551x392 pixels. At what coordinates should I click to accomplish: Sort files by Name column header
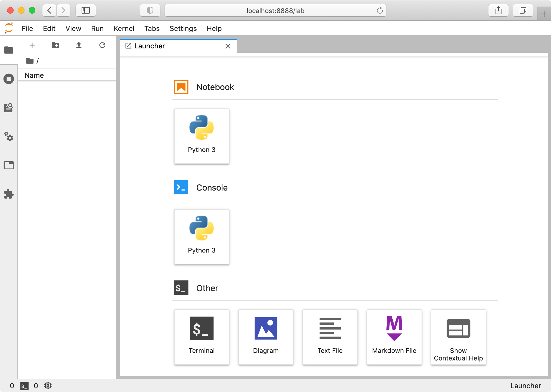pyautogui.click(x=34, y=75)
